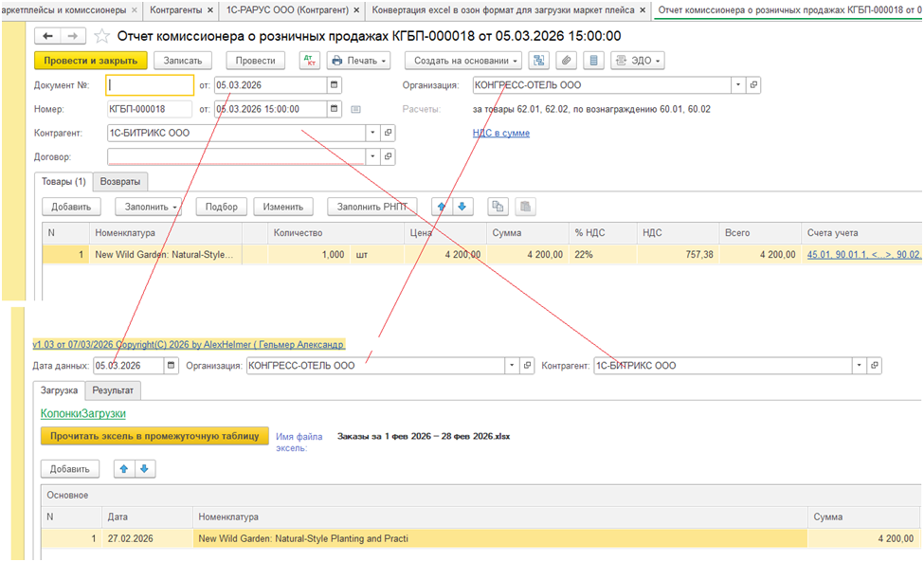Click the back navigation arrow
This screenshot has height=562, width=924.
[x=48, y=36]
